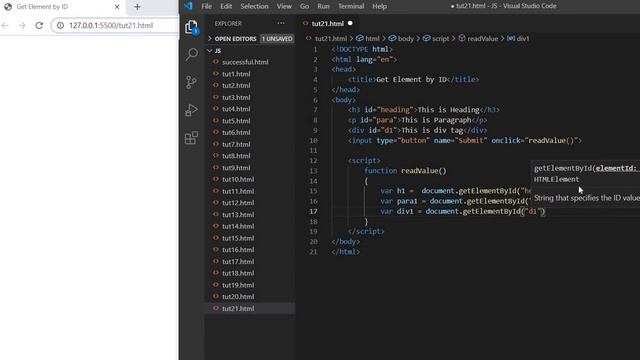Open tut16.html in the explorer
Image resolution: width=640 pixels, height=360 pixels.
coord(238,249)
